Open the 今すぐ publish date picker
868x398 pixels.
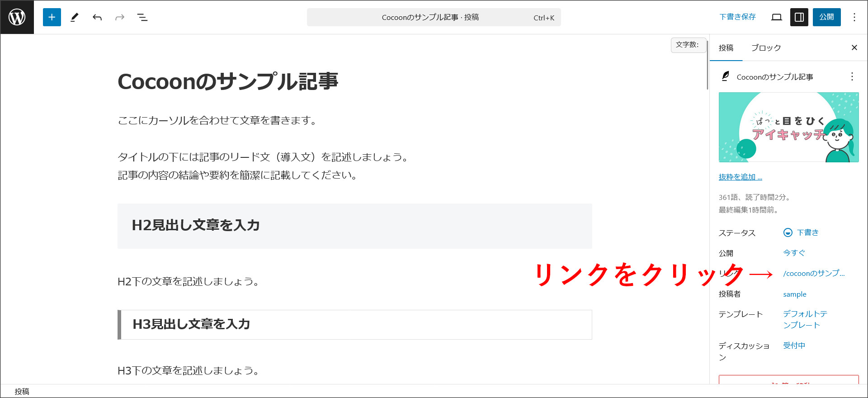click(794, 253)
